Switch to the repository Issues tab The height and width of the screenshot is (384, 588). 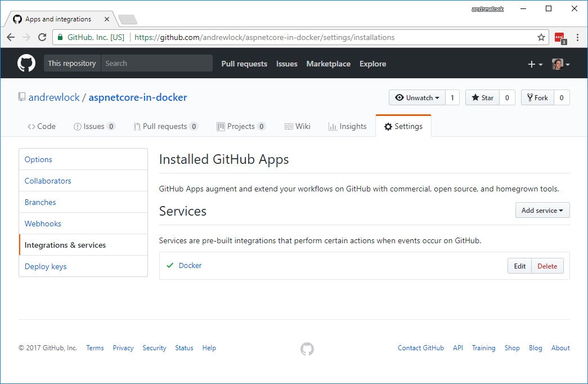pos(94,127)
